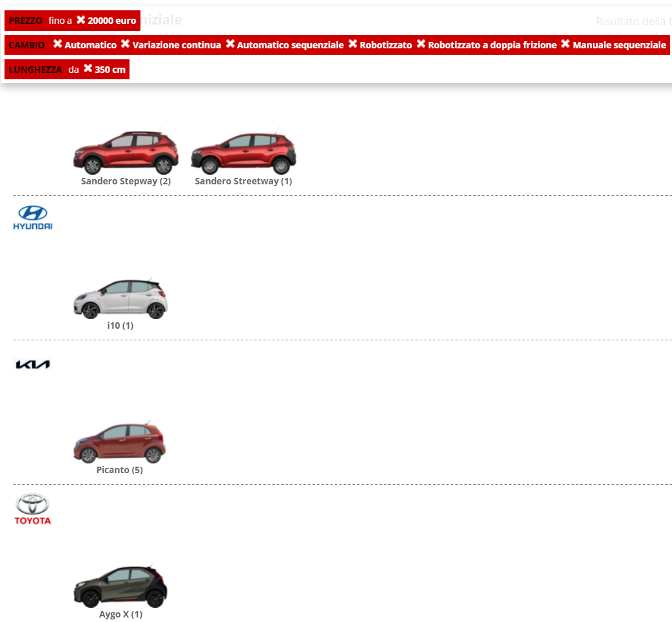Remove the 20000 euro price filter
Screen dimensions: 672x622
(81, 20)
